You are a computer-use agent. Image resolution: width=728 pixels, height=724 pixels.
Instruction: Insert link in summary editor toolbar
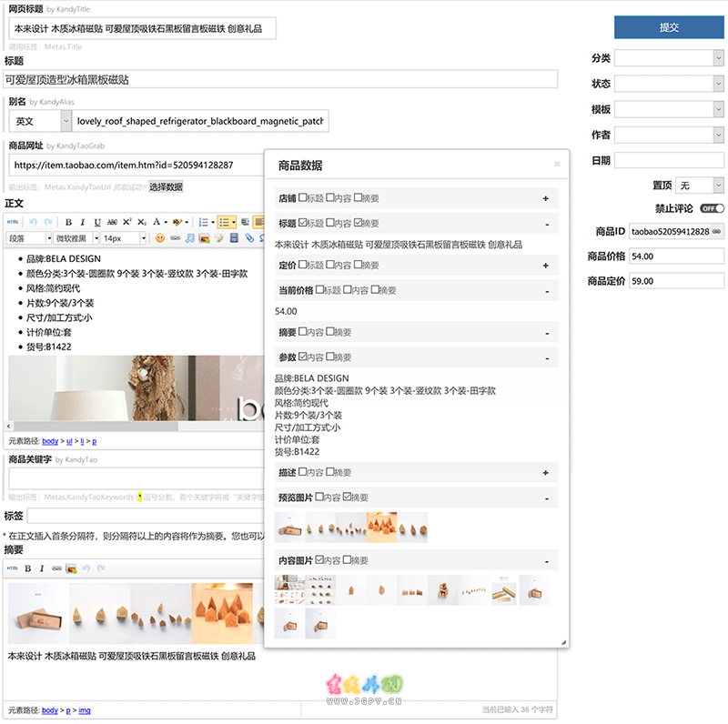coord(56,568)
